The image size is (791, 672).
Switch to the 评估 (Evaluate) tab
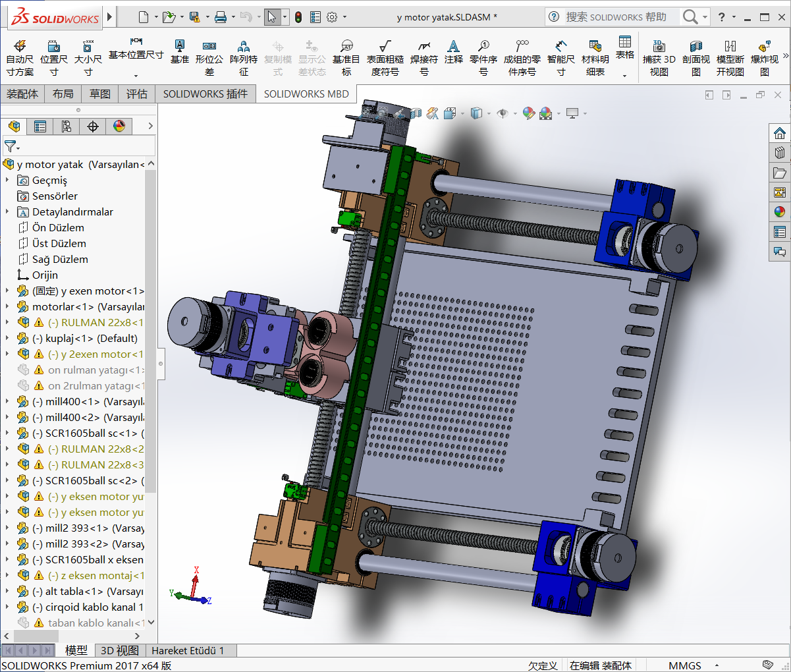click(x=137, y=94)
